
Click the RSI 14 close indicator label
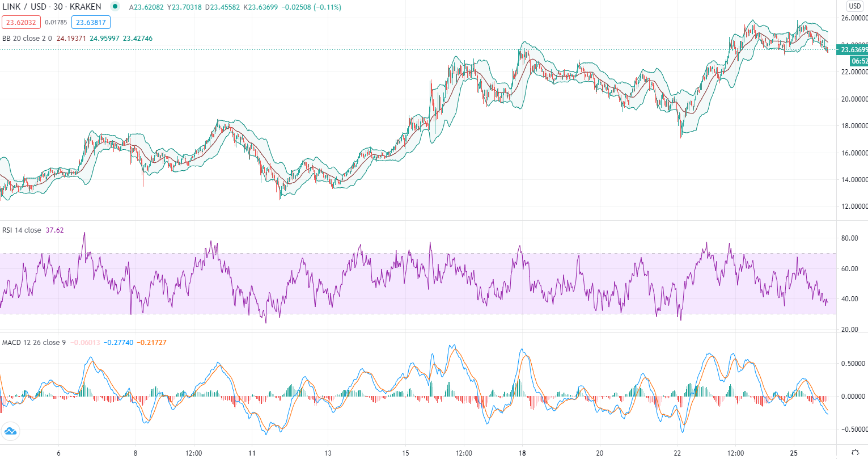coord(22,230)
